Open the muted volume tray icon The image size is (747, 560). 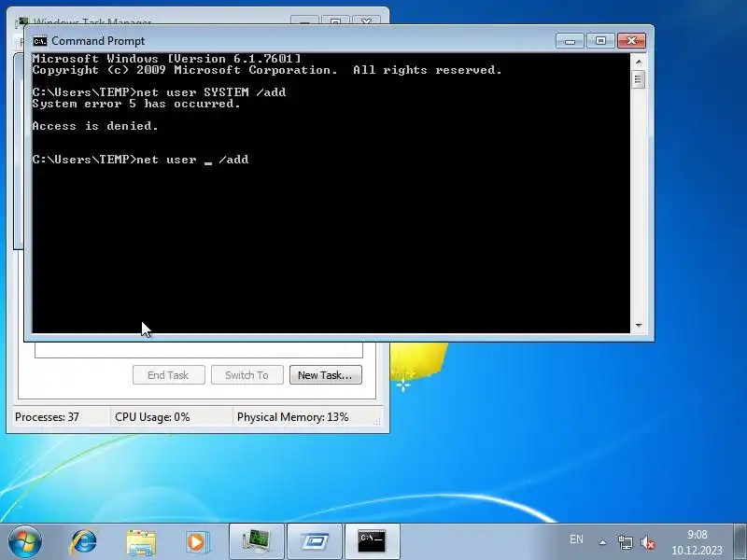tap(647, 542)
